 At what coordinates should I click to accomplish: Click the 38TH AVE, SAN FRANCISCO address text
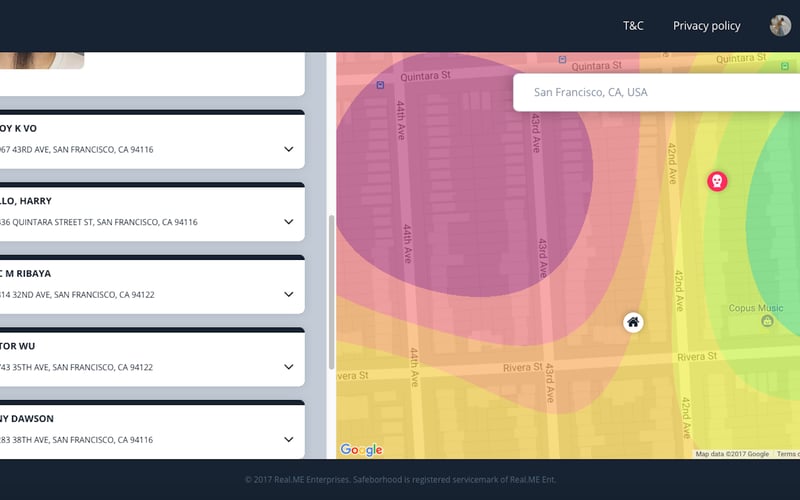77,439
